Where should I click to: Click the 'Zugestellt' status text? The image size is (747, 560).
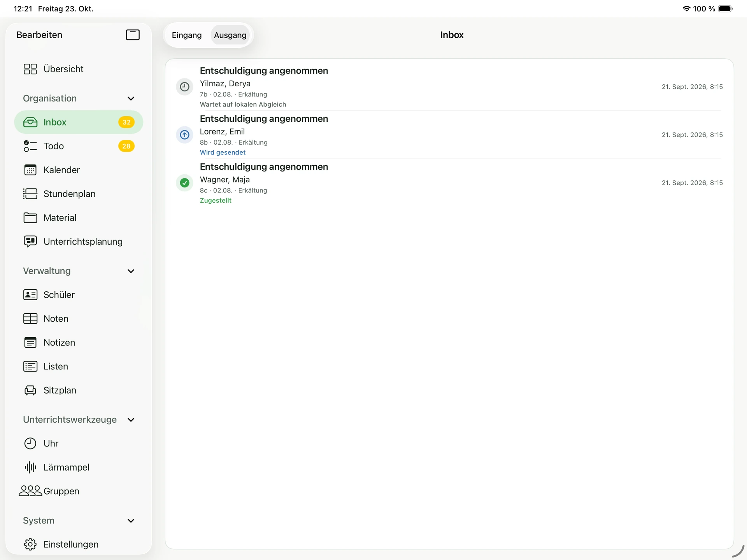[216, 201]
